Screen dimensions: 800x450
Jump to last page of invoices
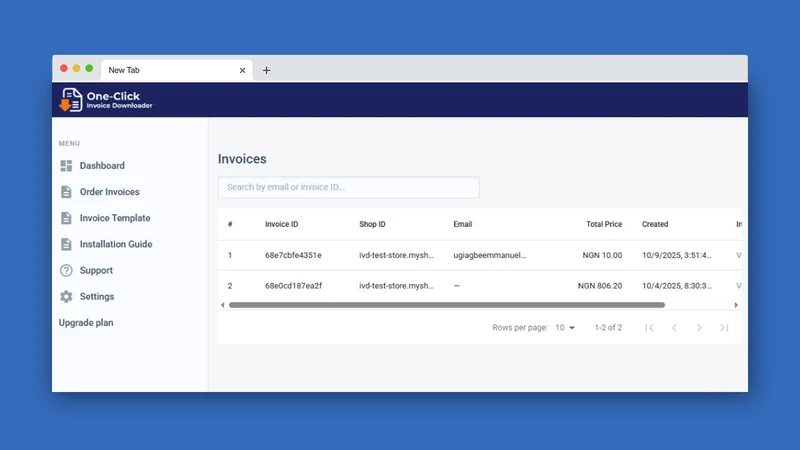[x=724, y=328]
